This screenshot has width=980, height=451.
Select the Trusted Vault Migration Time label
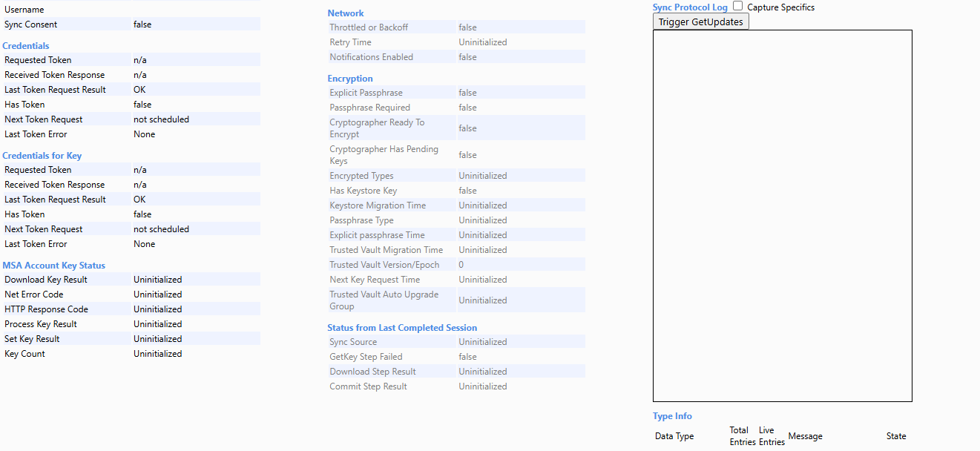pyautogui.click(x=386, y=250)
